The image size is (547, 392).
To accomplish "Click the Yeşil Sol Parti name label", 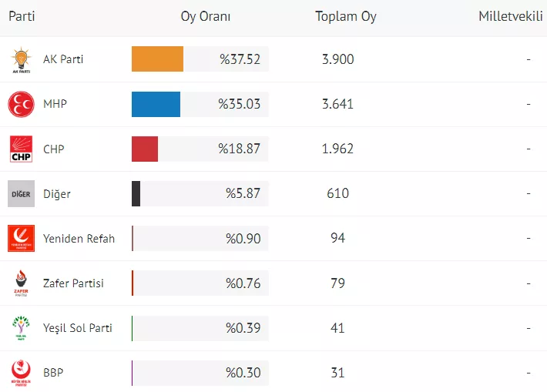I will coord(78,328).
